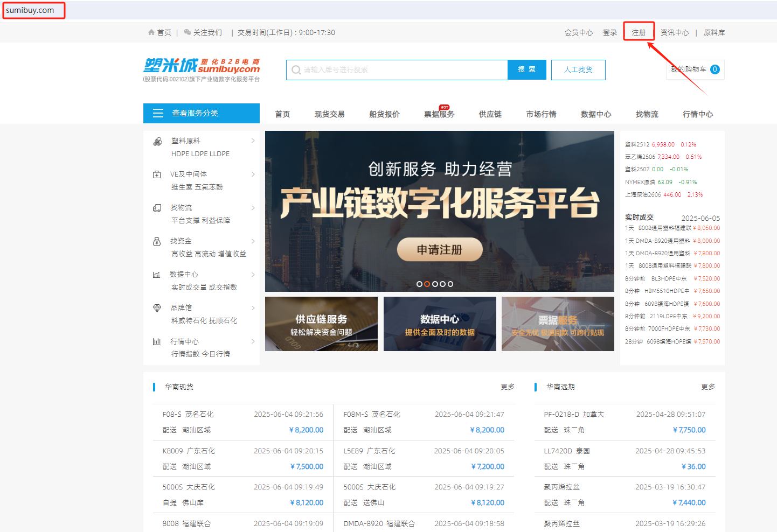The height and width of the screenshot is (532, 777).
Task: Click the L5E89 广东石化 listing
Action: click(x=424, y=459)
